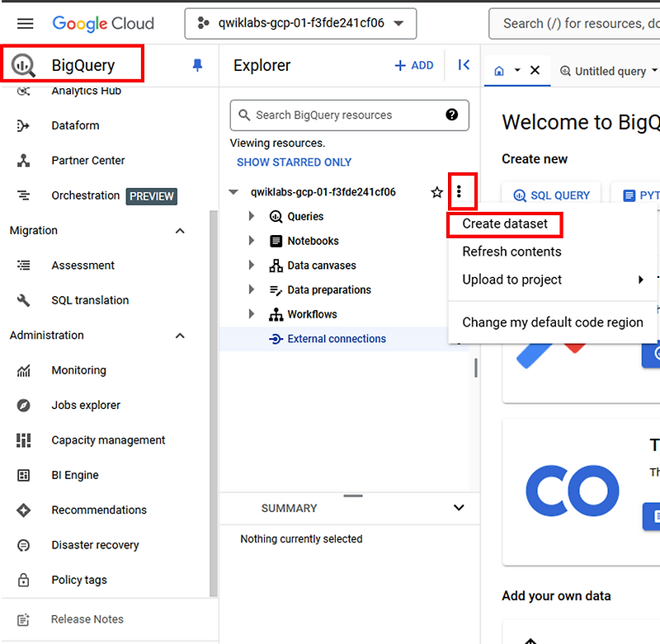The height and width of the screenshot is (644, 660).
Task: Pin BigQuery in the navigation
Action: pyautogui.click(x=198, y=64)
